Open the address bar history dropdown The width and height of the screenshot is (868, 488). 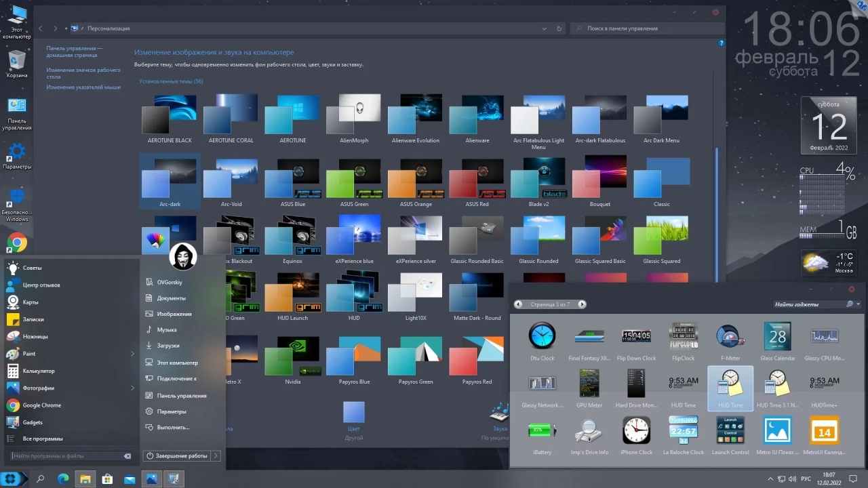pos(545,28)
